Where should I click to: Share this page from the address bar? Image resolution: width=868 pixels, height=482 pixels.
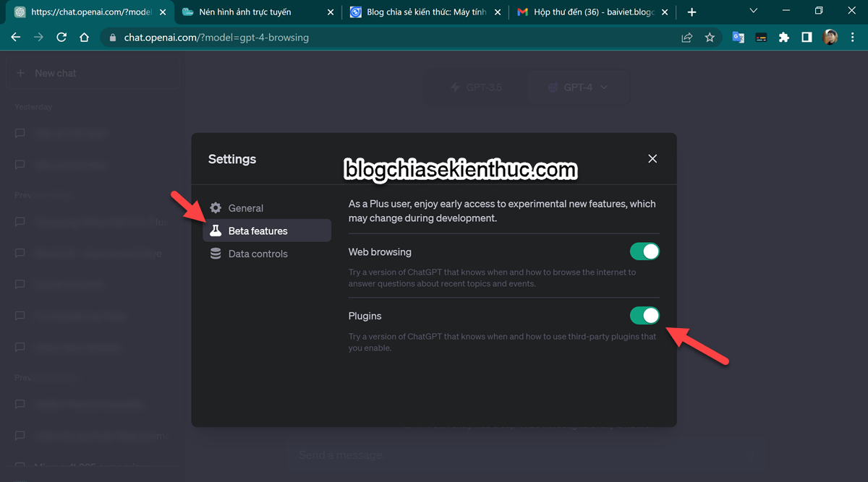(x=687, y=38)
